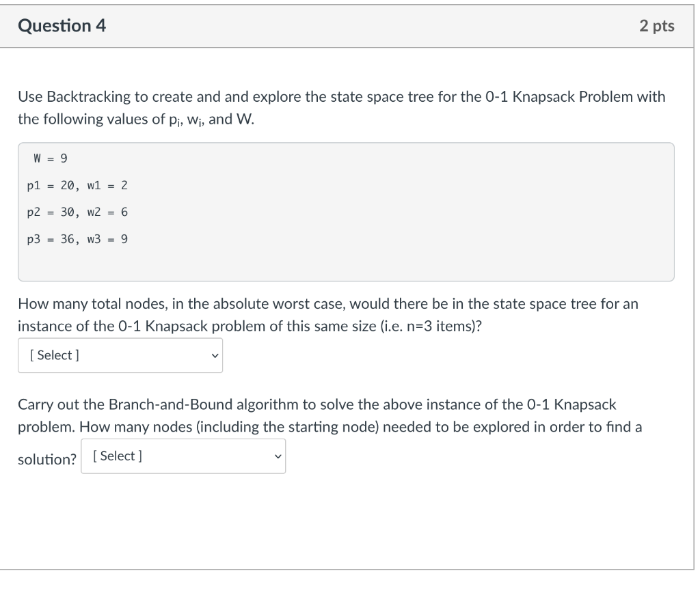700x597 pixels.
Task: Click the 'the following values of pi, wi, and W' line
Action: tap(136, 119)
